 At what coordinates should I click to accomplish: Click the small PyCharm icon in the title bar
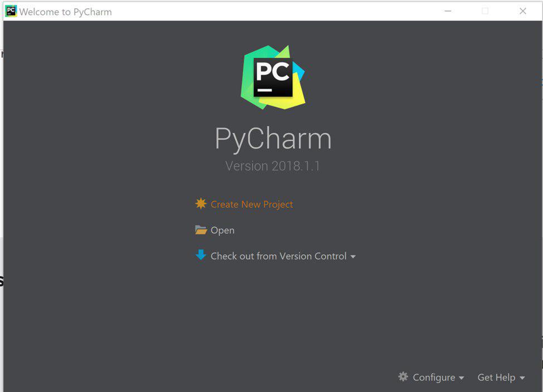pos(11,11)
